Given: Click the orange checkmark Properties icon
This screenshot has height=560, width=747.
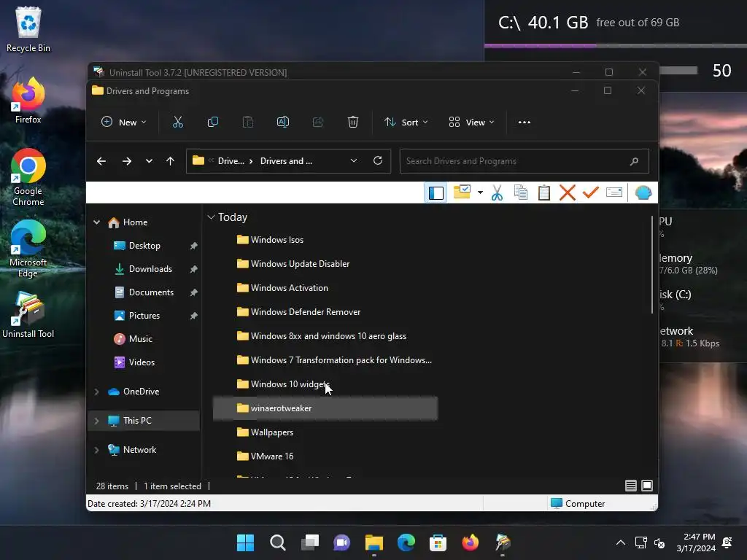Looking at the screenshot, I should [591, 192].
